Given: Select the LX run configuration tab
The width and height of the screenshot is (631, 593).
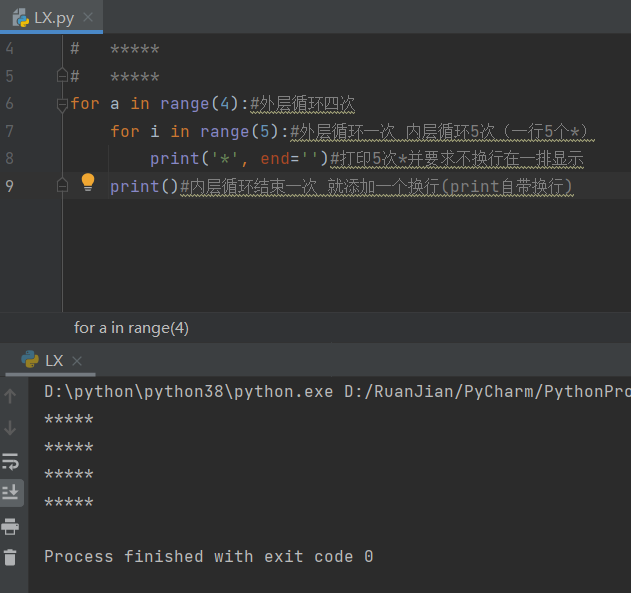Looking at the screenshot, I should tap(53, 360).
